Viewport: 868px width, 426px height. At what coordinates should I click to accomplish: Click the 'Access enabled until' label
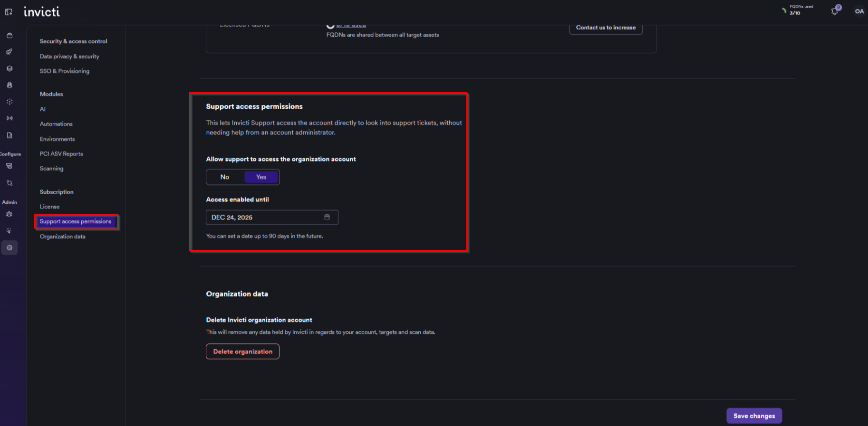tap(237, 199)
